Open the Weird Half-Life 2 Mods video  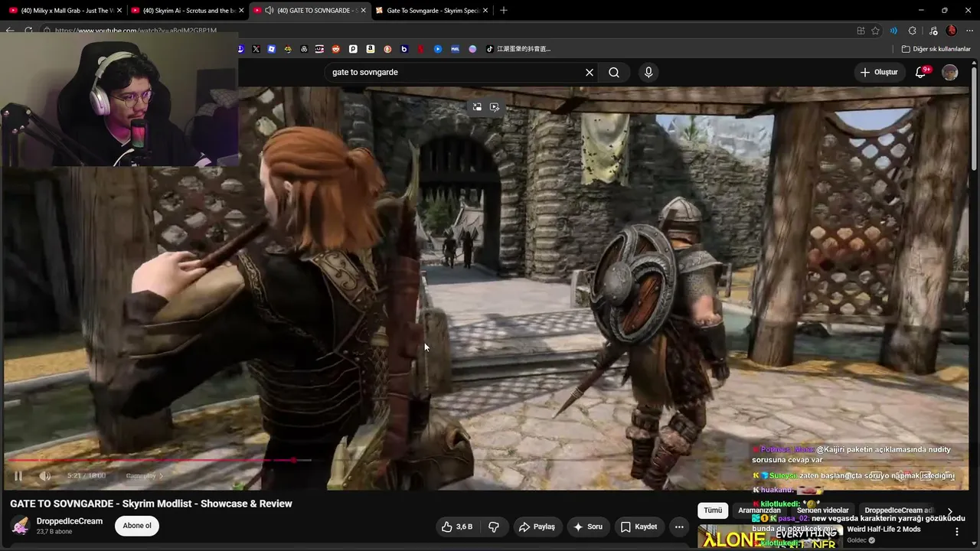coord(884,530)
